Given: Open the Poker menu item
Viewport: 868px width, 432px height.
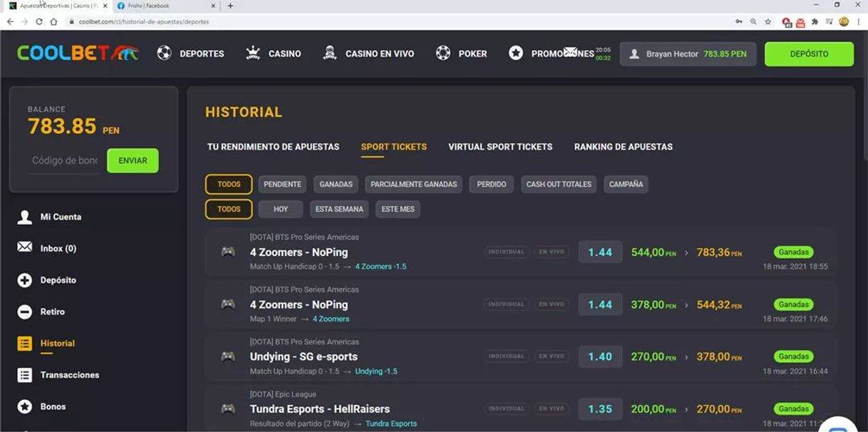Looking at the screenshot, I should coord(472,53).
